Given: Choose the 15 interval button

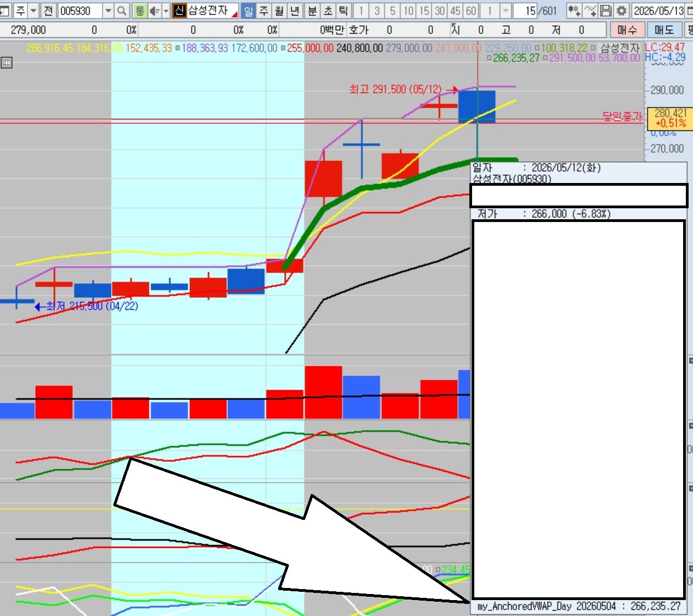Looking at the screenshot, I should pos(424,10).
